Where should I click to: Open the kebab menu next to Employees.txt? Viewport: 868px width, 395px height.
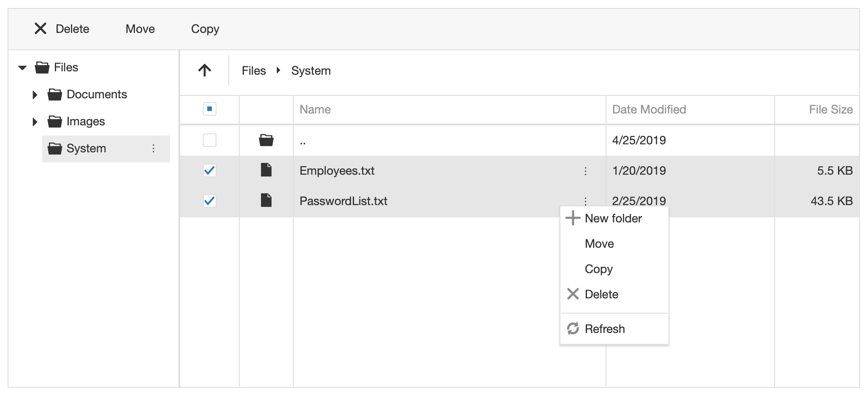[x=586, y=170]
